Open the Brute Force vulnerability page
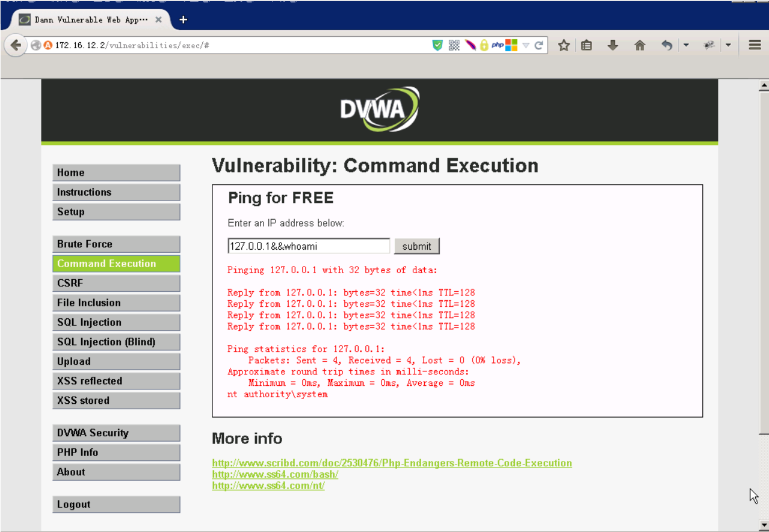Image resolution: width=769 pixels, height=532 pixels. (116, 244)
